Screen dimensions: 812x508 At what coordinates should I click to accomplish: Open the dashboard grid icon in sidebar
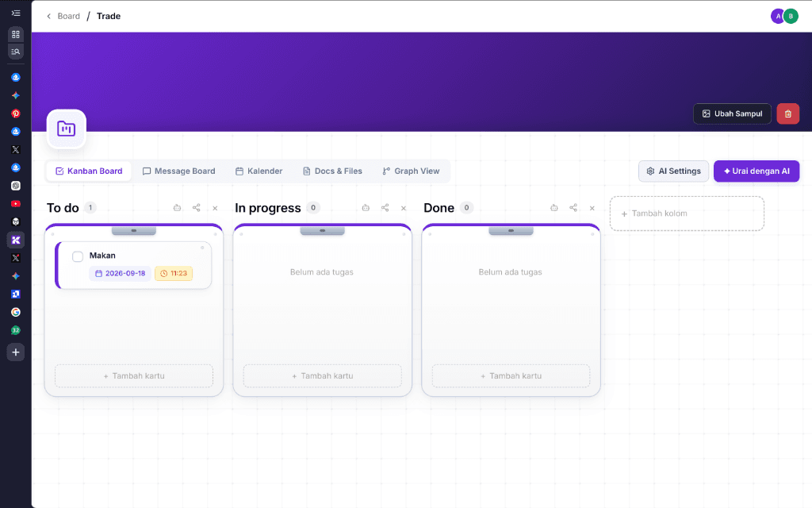(16, 34)
